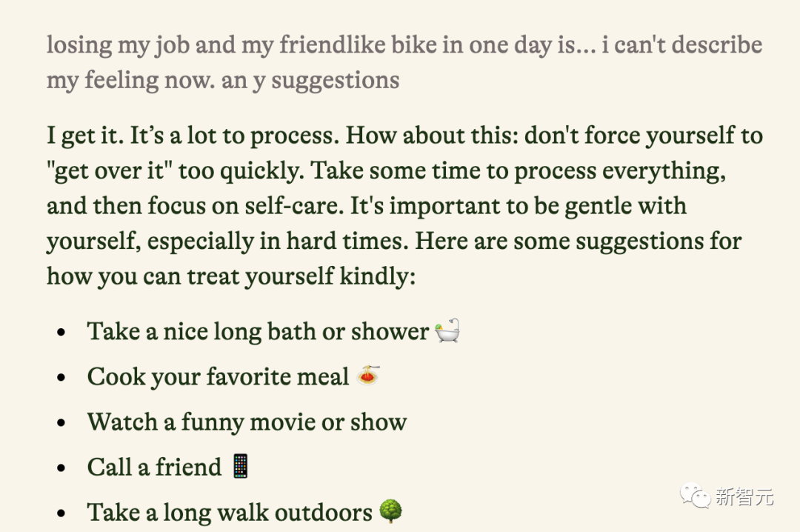
Task: Click the text 'Call a friend'
Action: (155, 467)
